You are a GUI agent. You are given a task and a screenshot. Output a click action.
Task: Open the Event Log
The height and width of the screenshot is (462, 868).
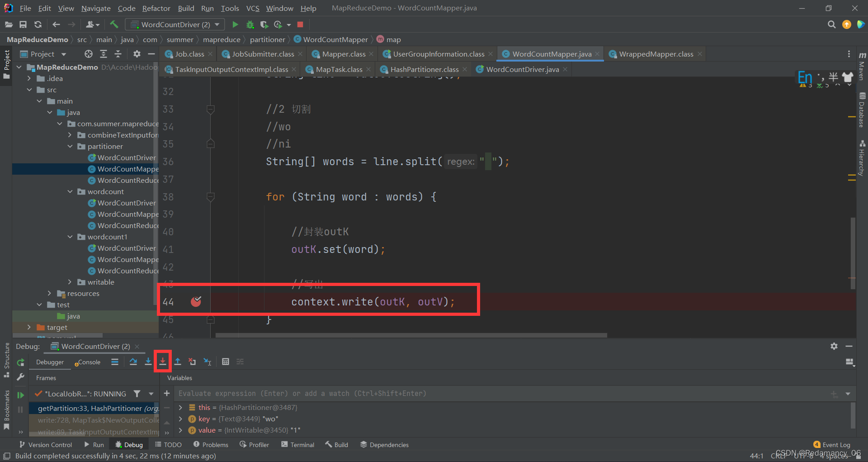click(832, 445)
